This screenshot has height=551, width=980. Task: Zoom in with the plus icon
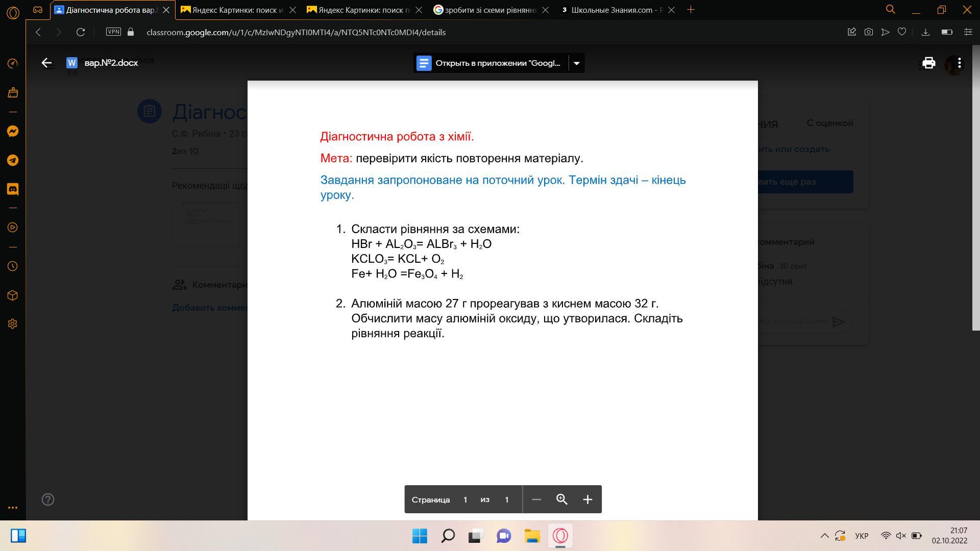587,499
